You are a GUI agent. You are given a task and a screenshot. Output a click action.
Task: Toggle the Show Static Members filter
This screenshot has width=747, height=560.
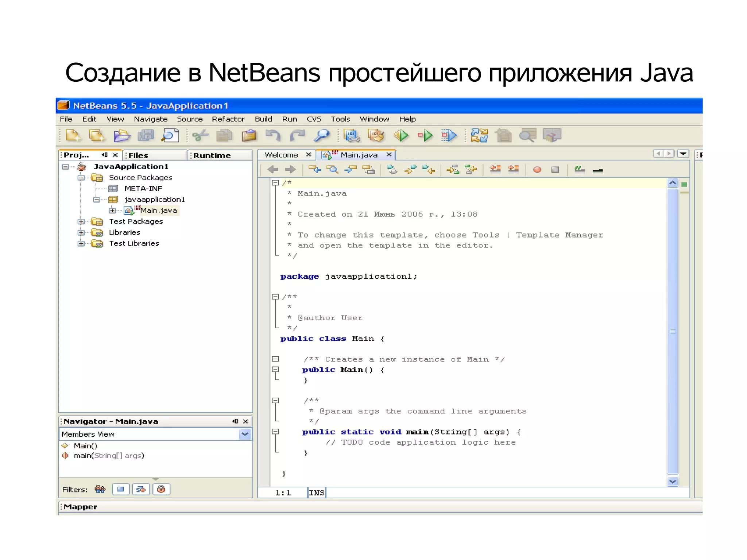click(x=141, y=489)
